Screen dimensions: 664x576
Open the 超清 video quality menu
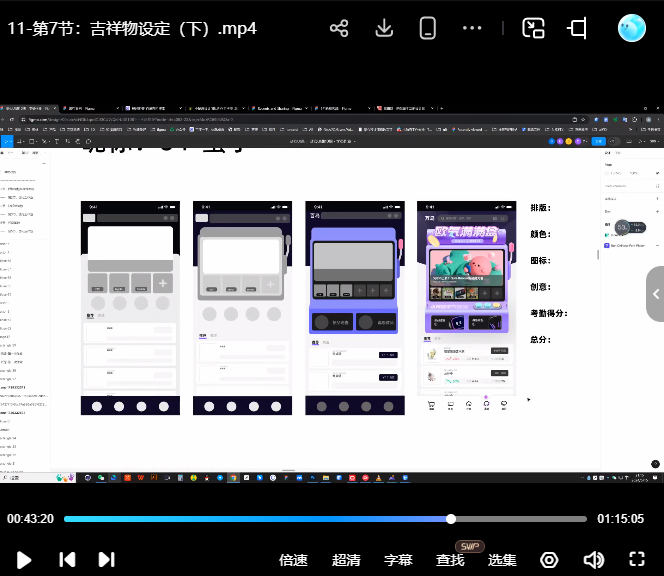tap(346, 560)
